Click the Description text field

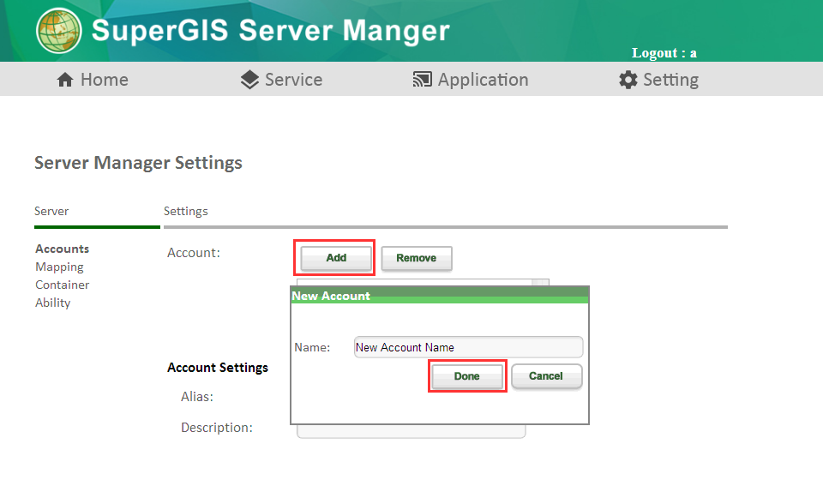click(x=411, y=431)
